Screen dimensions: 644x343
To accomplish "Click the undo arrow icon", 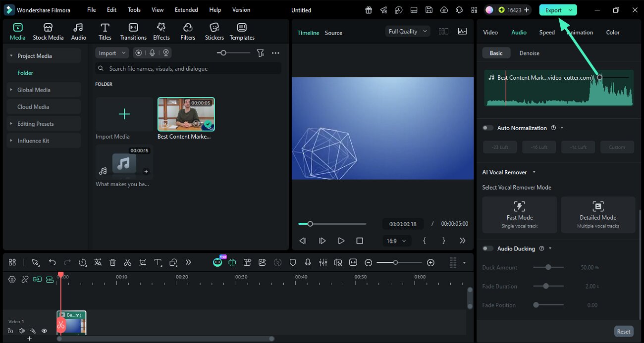I will pyautogui.click(x=52, y=262).
